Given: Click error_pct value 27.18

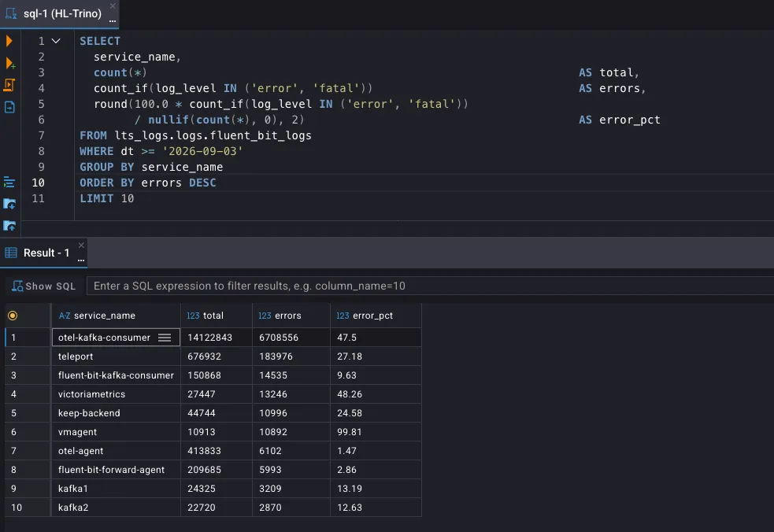Looking at the screenshot, I should point(376,357).
